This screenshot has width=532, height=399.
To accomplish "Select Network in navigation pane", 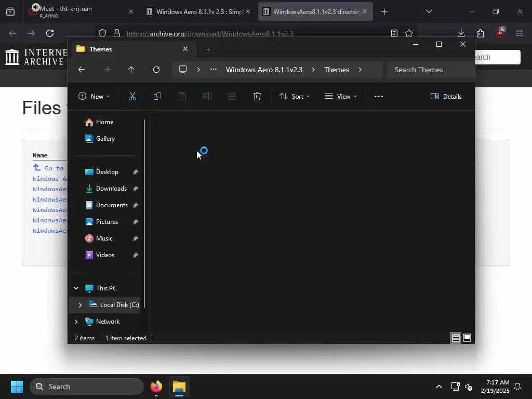I will (x=108, y=321).
